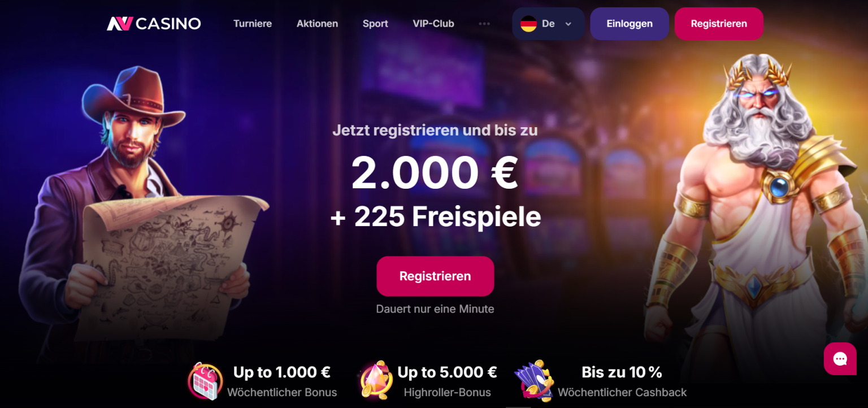The width and height of the screenshot is (868, 408).
Task: Click the weekly bonus calendar icon
Action: tap(205, 381)
